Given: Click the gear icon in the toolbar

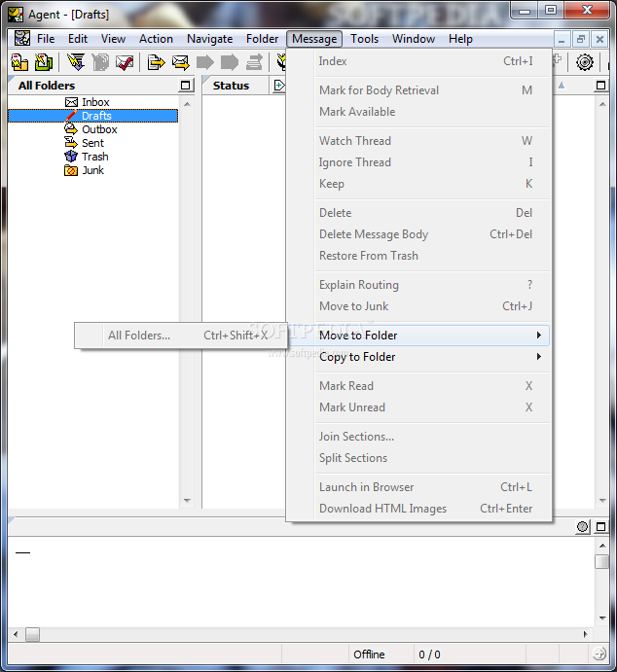Looking at the screenshot, I should (x=585, y=62).
